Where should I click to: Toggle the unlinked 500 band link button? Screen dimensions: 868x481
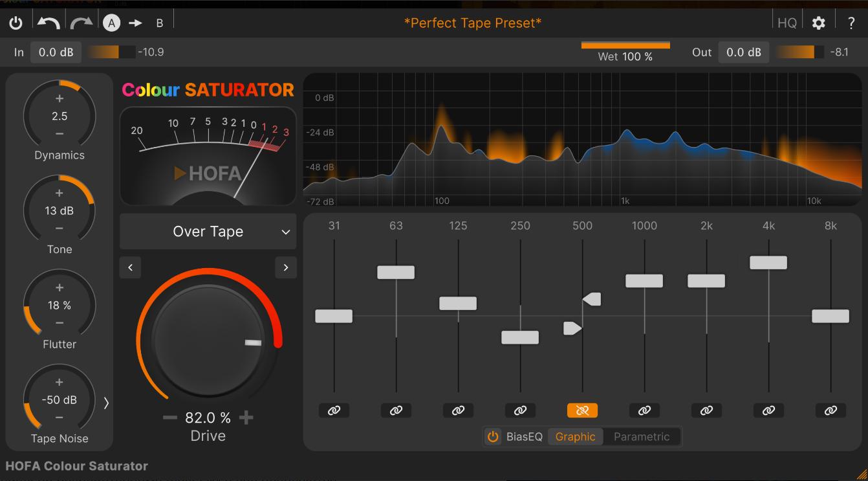click(x=582, y=410)
